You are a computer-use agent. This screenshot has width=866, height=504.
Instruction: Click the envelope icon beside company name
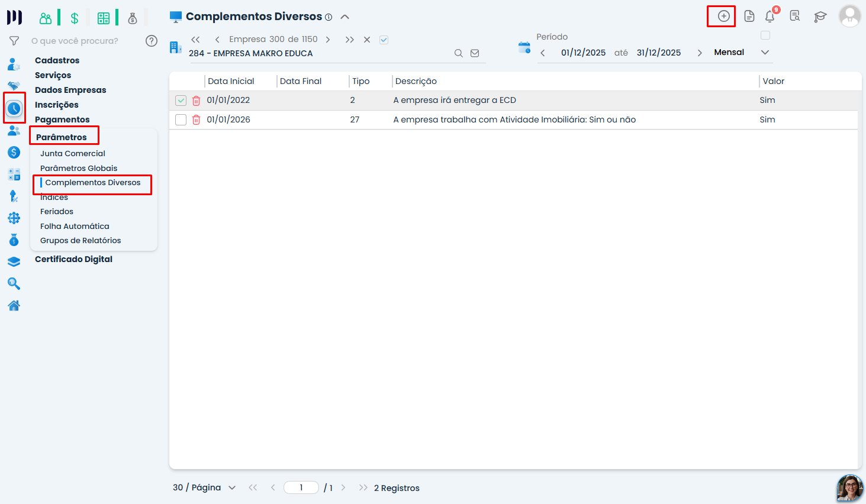tap(475, 53)
